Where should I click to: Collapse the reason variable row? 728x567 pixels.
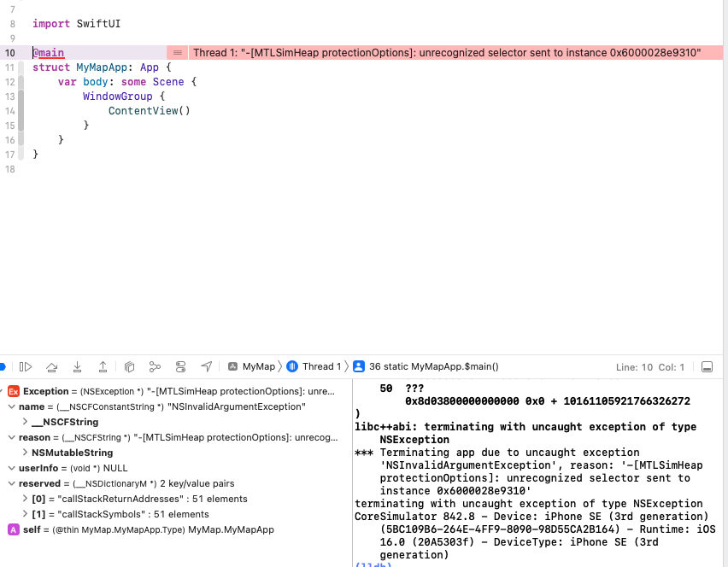tap(12, 437)
